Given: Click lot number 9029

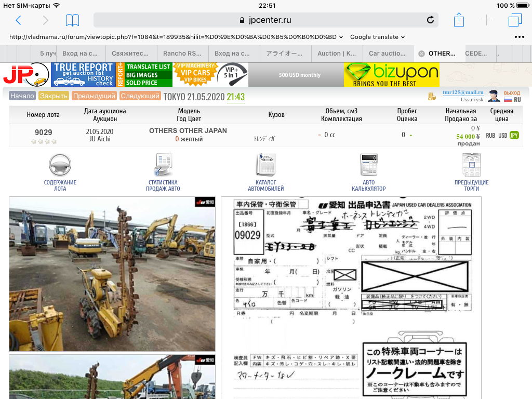Looking at the screenshot, I should click(44, 132).
